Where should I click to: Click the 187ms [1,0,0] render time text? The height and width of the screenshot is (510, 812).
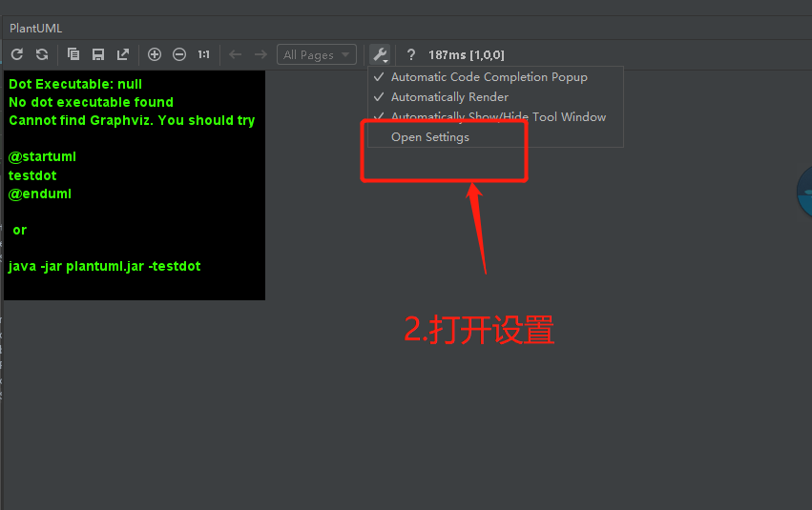(x=466, y=55)
